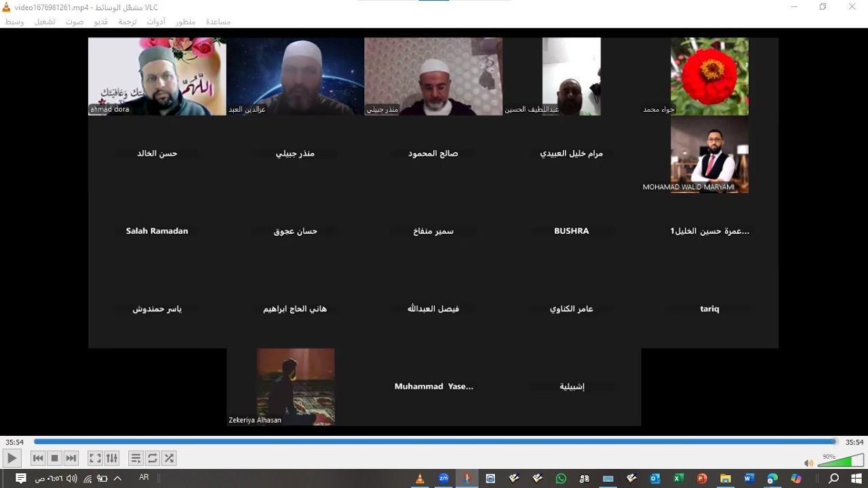Image resolution: width=868 pixels, height=488 pixels.
Task: Open VLC from the taskbar
Action: 420,479
